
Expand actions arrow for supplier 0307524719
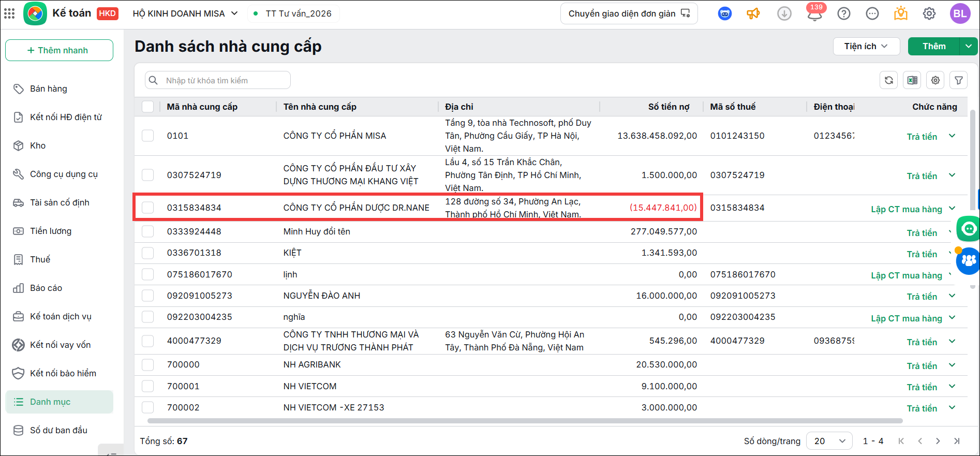click(952, 175)
